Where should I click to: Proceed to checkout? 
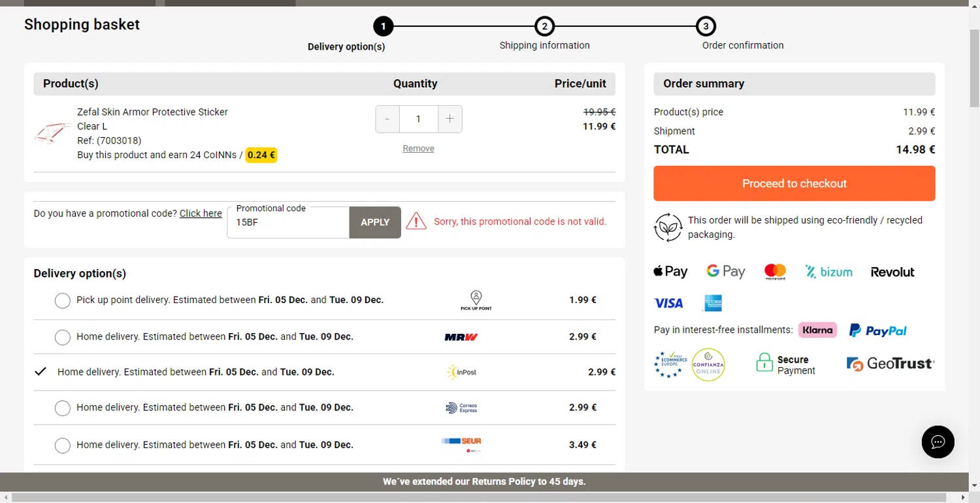point(794,184)
